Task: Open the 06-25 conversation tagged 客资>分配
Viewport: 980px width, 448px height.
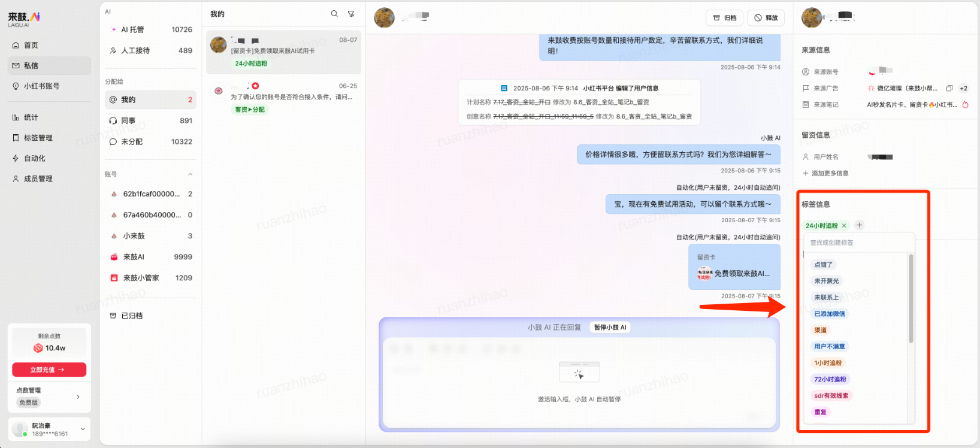Action: coord(284,98)
